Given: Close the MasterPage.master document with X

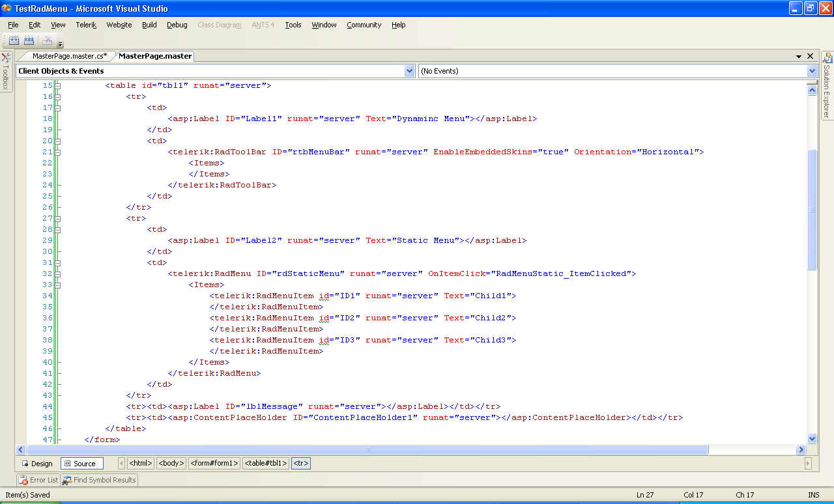Looking at the screenshot, I should [x=811, y=56].
